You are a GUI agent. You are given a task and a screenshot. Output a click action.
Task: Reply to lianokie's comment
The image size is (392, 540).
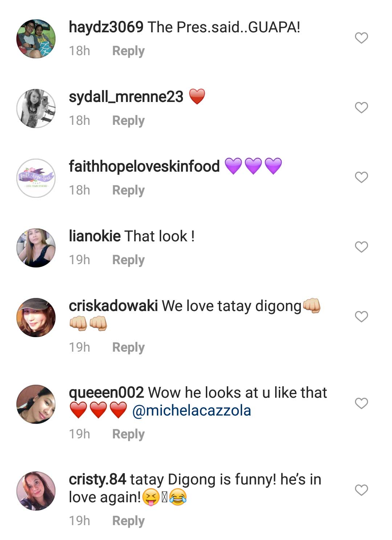click(128, 260)
